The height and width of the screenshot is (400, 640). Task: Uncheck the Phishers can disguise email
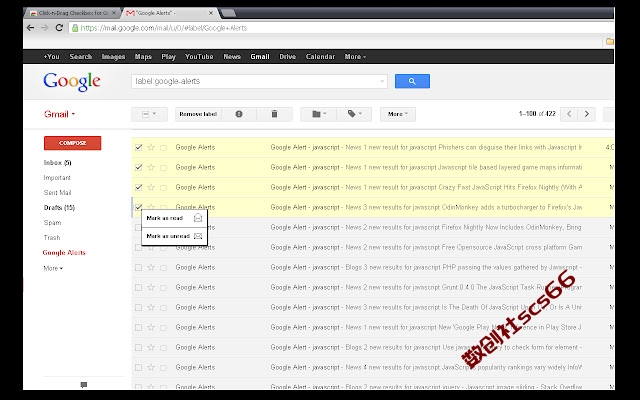tap(139, 147)
